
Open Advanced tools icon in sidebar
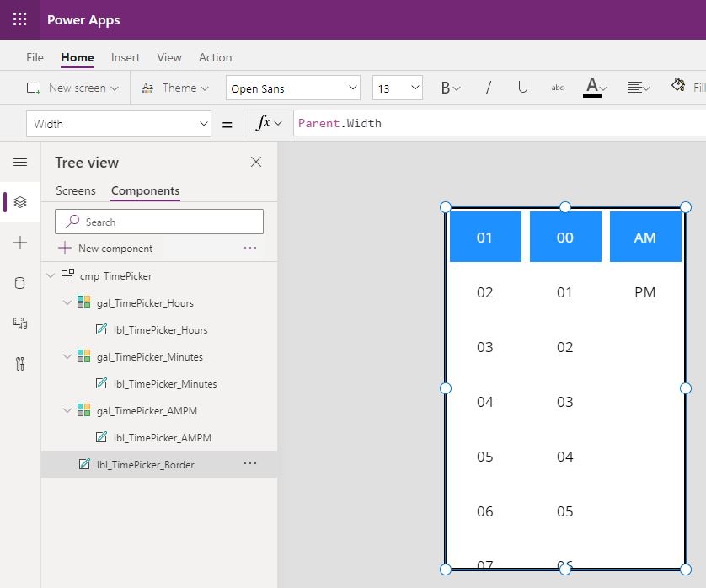coord(20,364)
